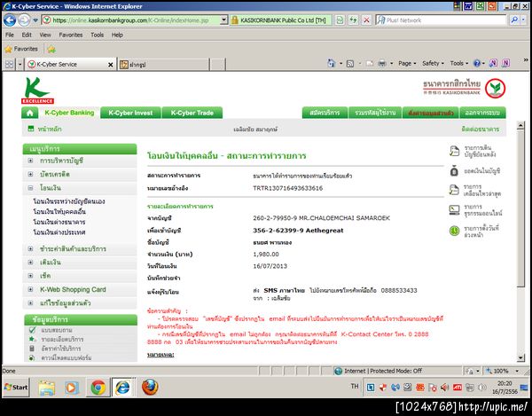The image size is (532, 416).
Task: Click the โอนเงินต่างประเทศ link
Action: pos(59,232)
